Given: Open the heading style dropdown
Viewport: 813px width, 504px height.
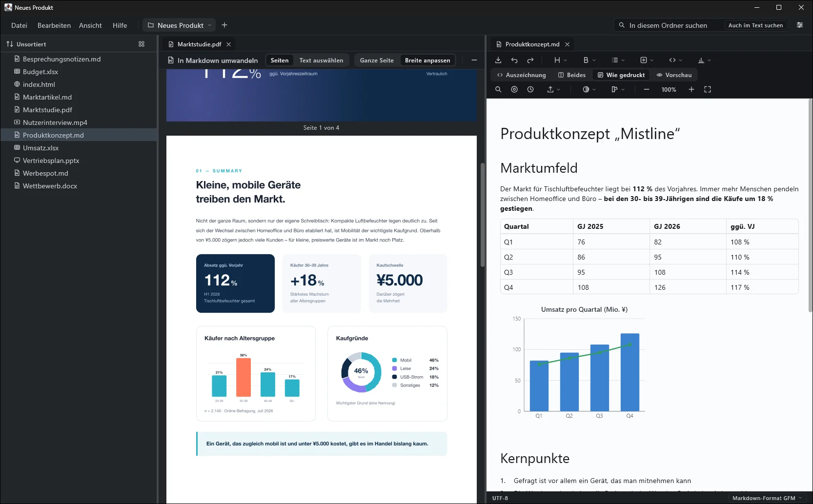Looking at the screenshot, I should pos(561,60).
